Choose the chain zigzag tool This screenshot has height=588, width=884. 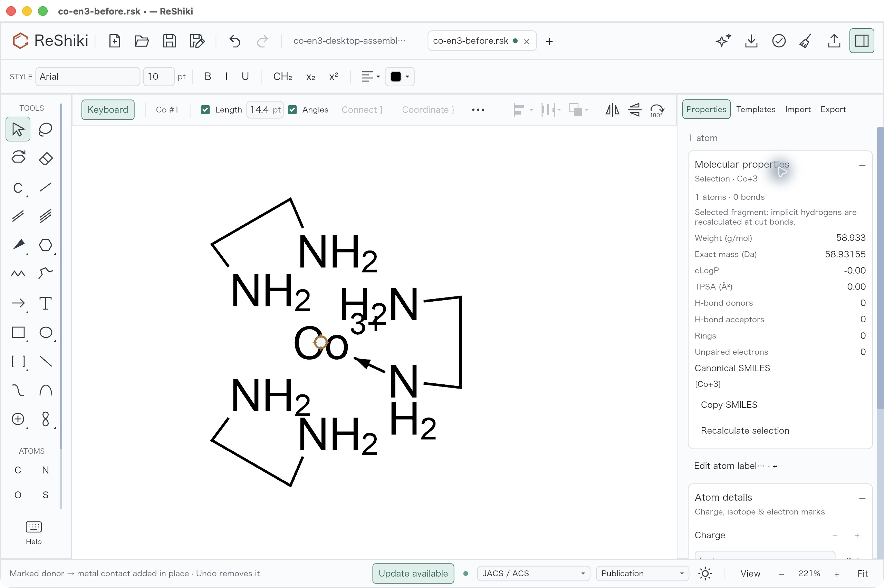point(18,274)
